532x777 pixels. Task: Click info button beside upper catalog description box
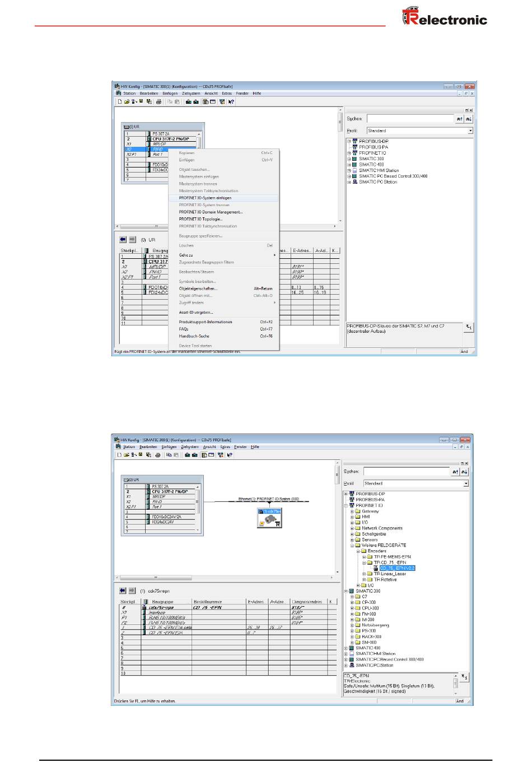pyautogui.click(x=469, y=327)
